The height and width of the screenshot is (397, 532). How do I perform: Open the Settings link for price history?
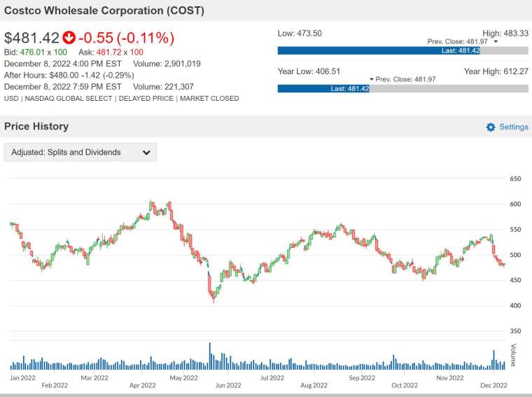(513, 127)
